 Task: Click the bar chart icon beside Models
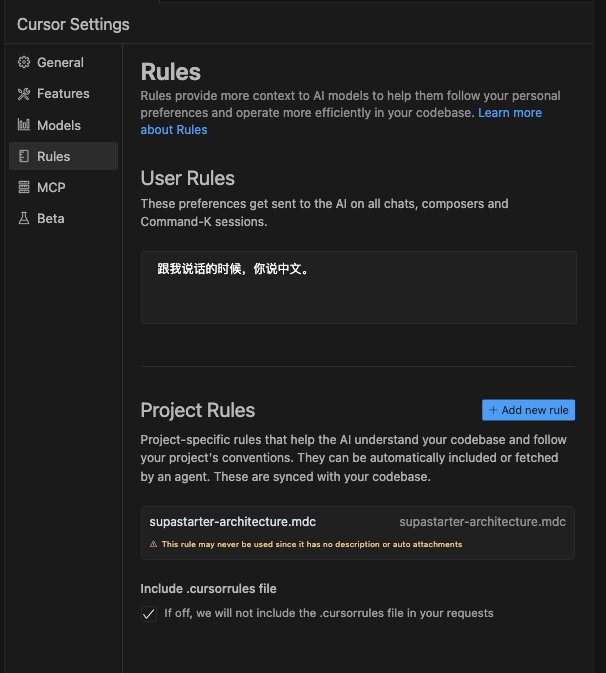24,125
